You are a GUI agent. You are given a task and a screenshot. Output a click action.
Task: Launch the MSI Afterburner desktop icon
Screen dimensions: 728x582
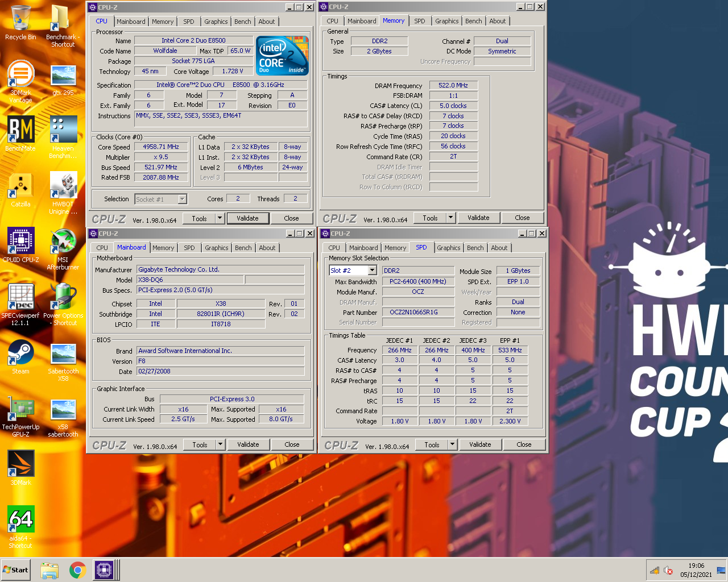point(63,249)
